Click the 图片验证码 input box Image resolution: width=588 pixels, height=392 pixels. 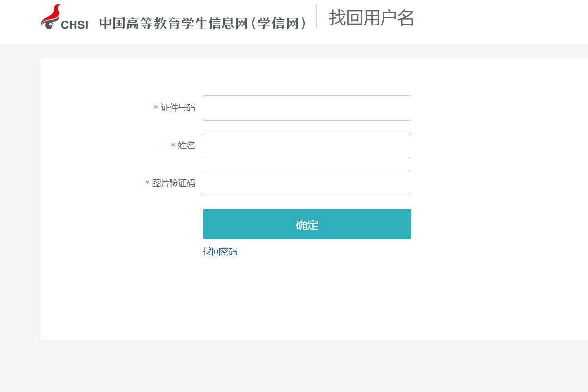tap(307, 183)
